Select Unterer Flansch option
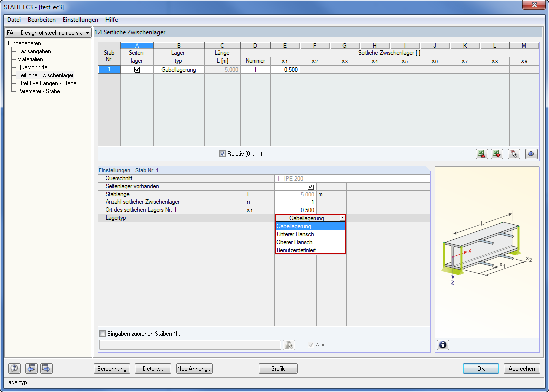549x392 pixels. [x=310, y=234]
